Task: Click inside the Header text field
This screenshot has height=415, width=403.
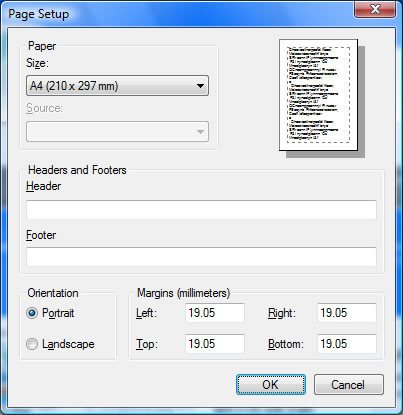Action: point(201,210)
